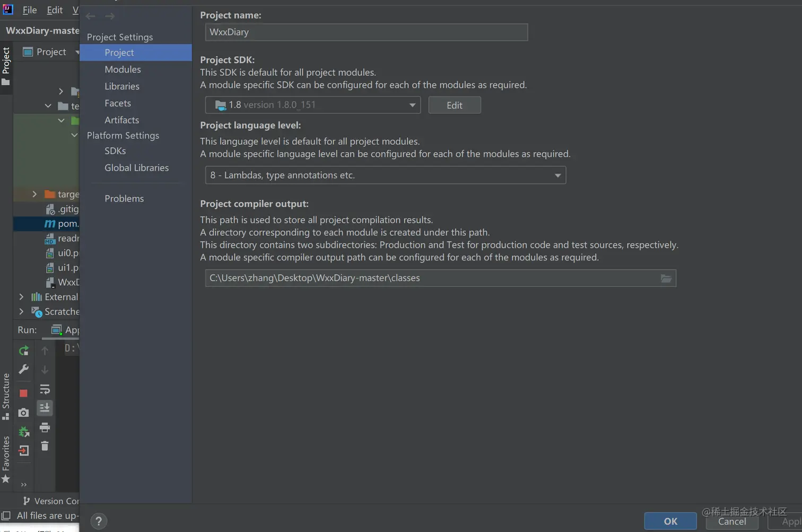Click the Edit SDK button
802x532 pixels.
coord(455,105)
